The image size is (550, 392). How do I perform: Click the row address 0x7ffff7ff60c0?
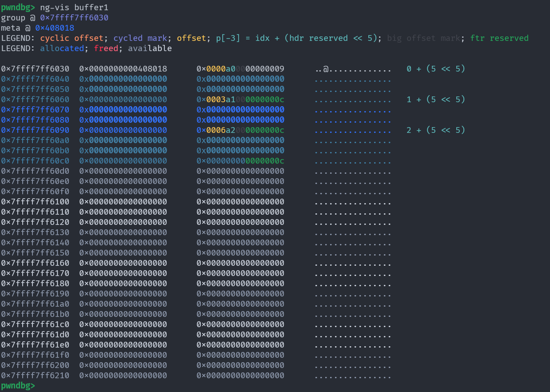click(x=35, y=161)
